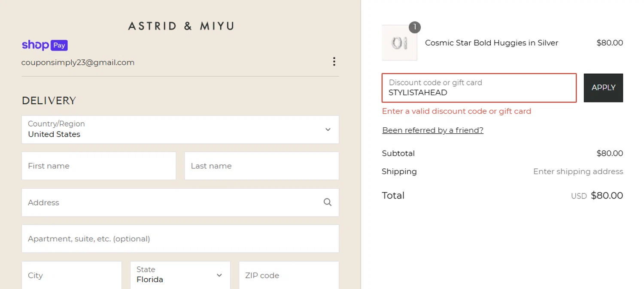Click the Cosmic Star Huggies product thumbnail
This screenshot has height=289, width=644.
399,43
